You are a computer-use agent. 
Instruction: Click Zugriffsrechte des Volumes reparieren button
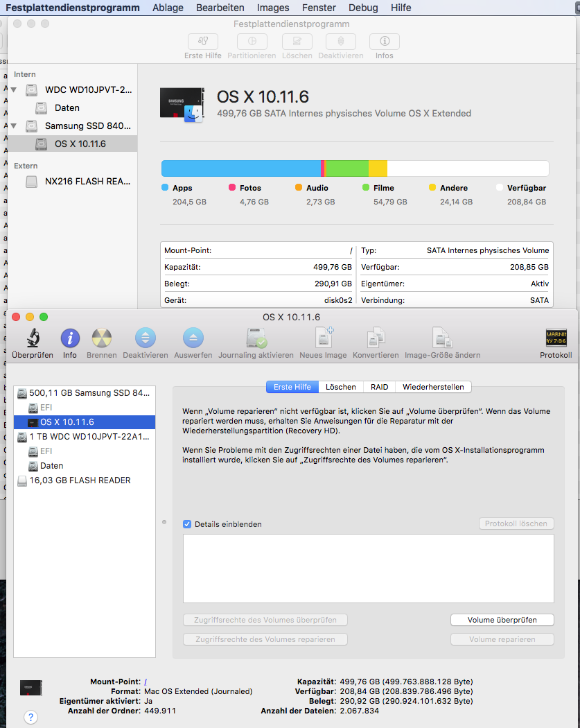click(x=265, y=639)
